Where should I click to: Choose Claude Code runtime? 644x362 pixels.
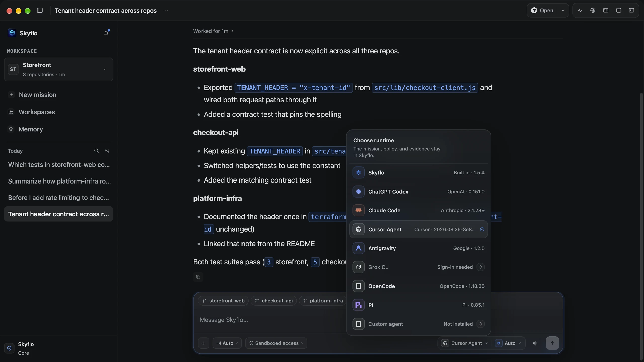[418, 210]
